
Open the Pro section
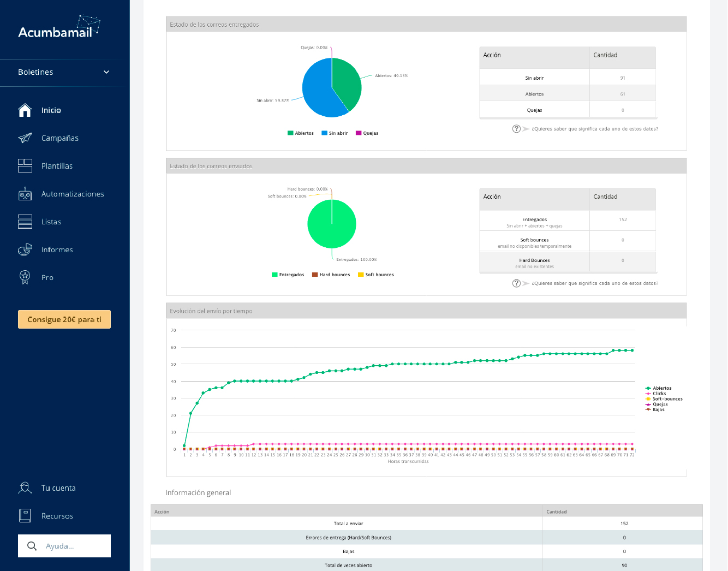(47, 277)
